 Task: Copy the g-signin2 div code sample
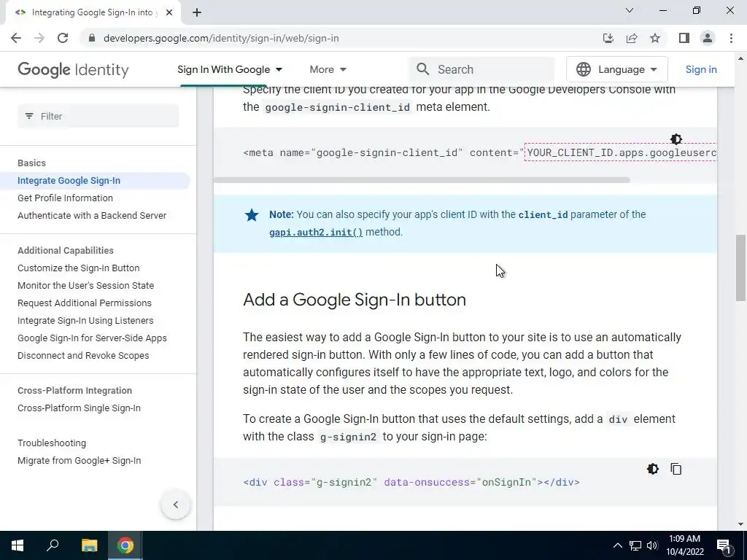click(676, 469)
